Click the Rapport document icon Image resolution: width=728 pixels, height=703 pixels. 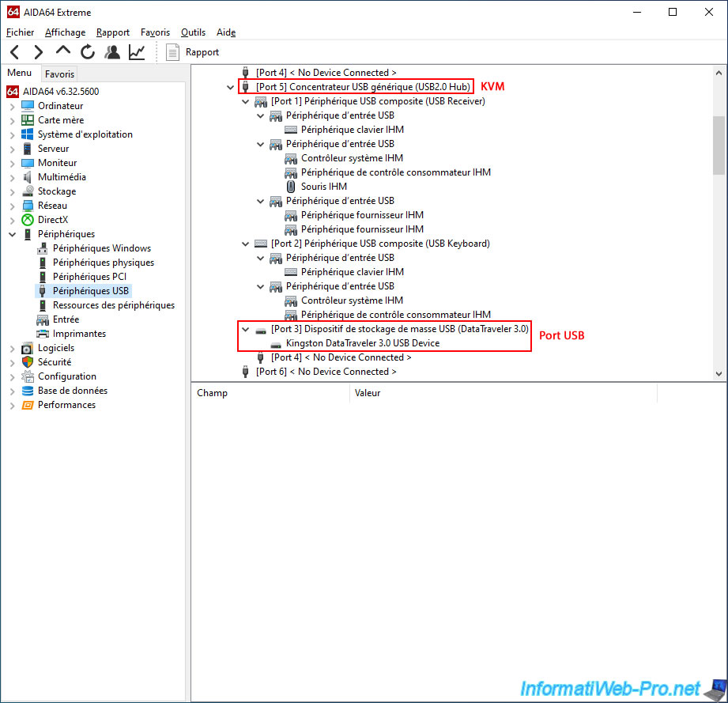pyautogui.click(x=173, y=52)
